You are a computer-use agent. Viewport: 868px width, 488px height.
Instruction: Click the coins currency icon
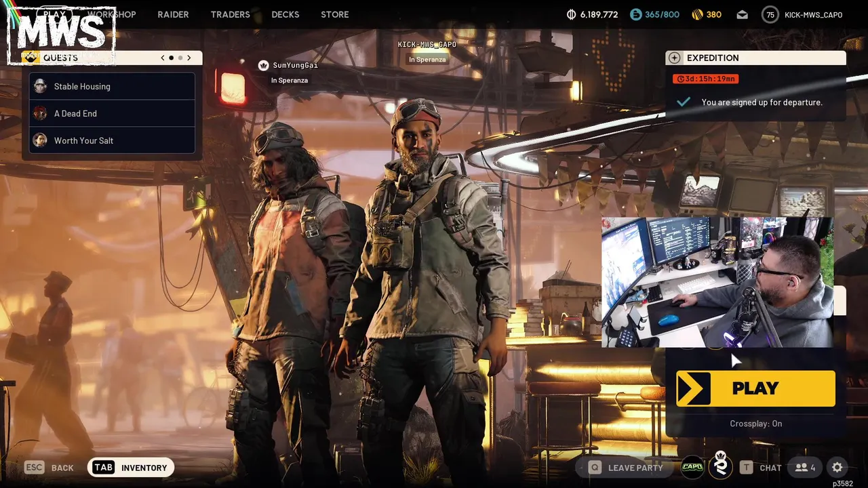571,14
